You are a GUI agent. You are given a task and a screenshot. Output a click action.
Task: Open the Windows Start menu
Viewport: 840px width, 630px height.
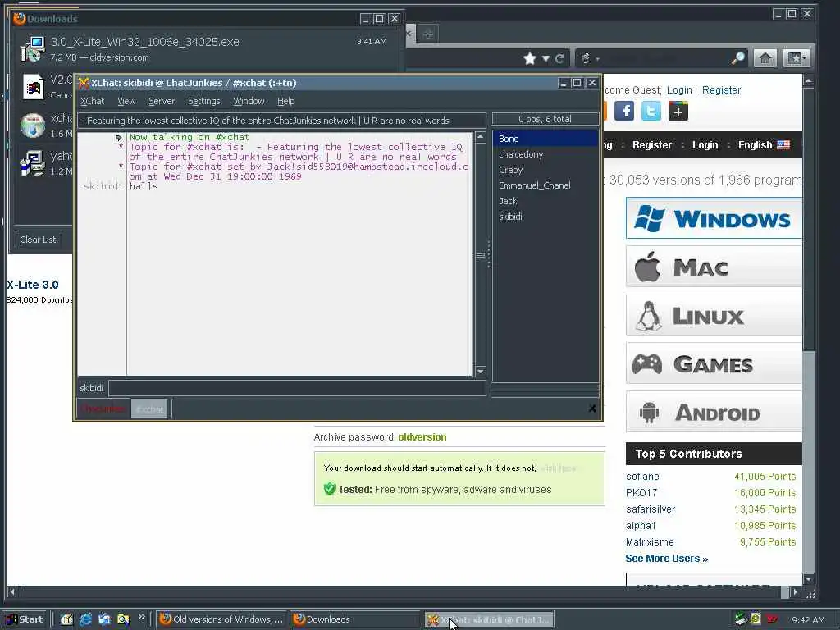click(x=25, y=619)
